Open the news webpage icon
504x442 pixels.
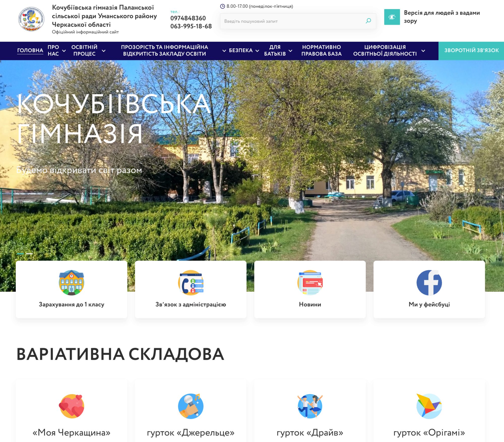[x=310, y=282]
